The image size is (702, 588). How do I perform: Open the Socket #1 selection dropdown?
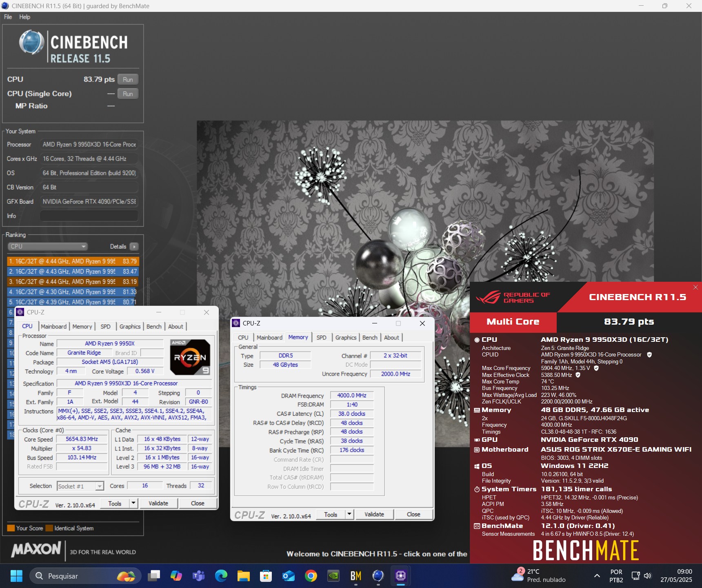(80, 486)
